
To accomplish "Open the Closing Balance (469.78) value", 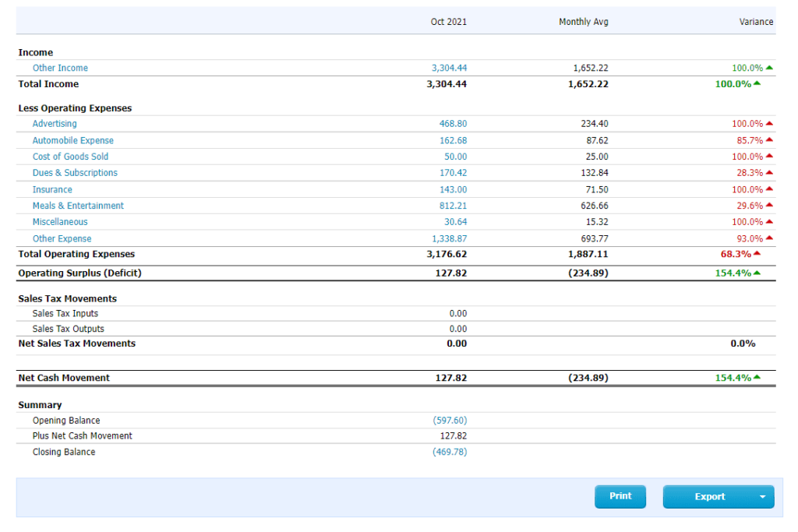I will [450, 452].
